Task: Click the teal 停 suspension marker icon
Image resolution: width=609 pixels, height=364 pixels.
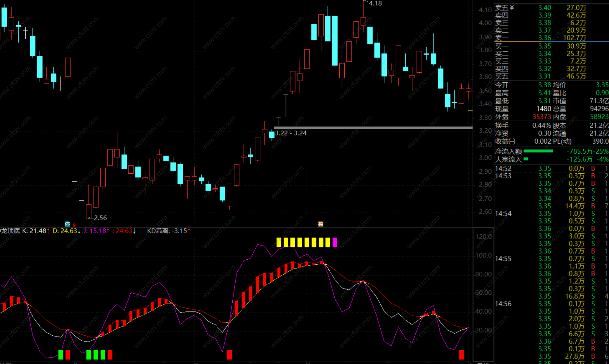Action: coord(67,224)
